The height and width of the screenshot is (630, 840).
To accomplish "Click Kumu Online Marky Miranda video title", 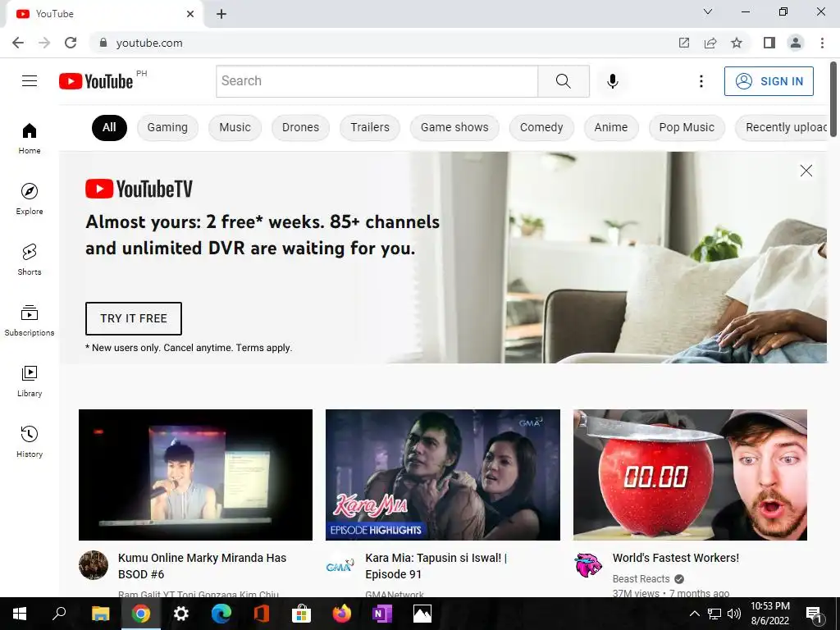I will 202,566.
